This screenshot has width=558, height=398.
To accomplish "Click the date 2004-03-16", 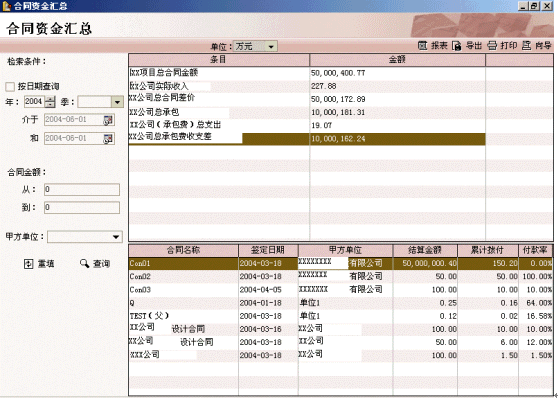I will (x=260, y=329).
